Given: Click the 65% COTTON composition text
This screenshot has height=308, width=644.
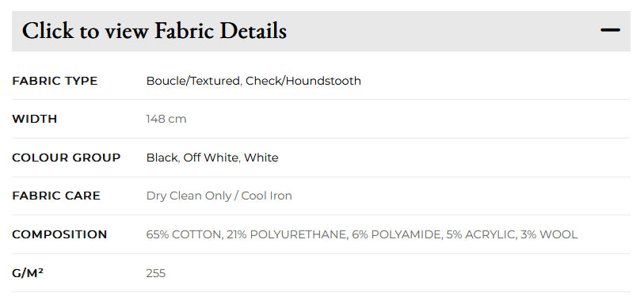Looking at the screenshot, I should coord(183,234).
